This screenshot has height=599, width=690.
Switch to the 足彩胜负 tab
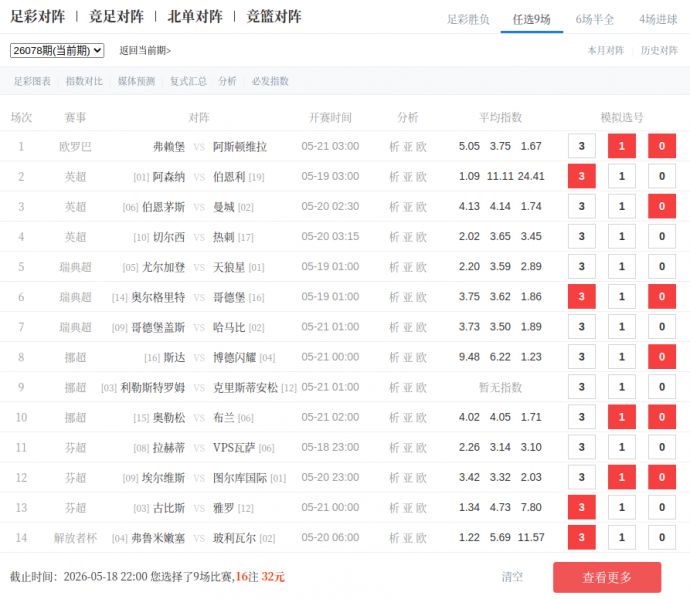pos(468,19)
